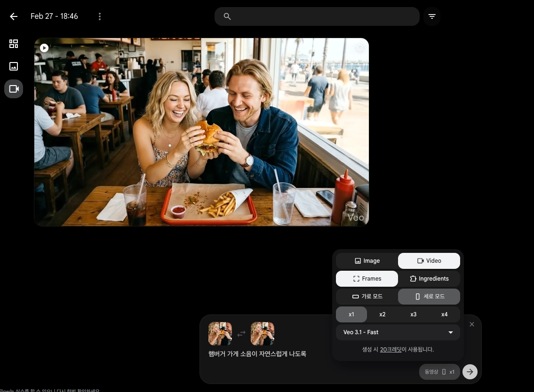
Task: Open the three-dot project menu
Action: pos(99,16)
